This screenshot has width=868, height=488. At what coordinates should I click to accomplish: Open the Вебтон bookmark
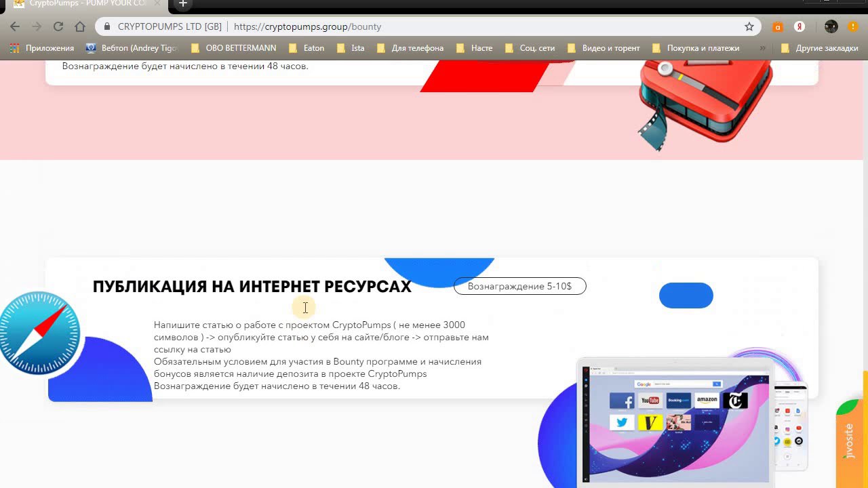(x=132, y=48)
